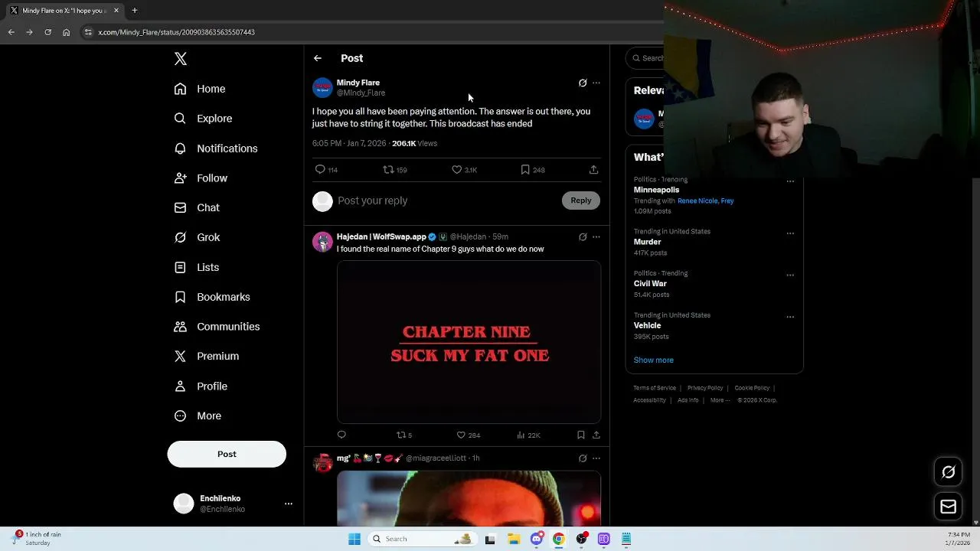Click Show more under trends
980x551 pixels.
point(654,360)
